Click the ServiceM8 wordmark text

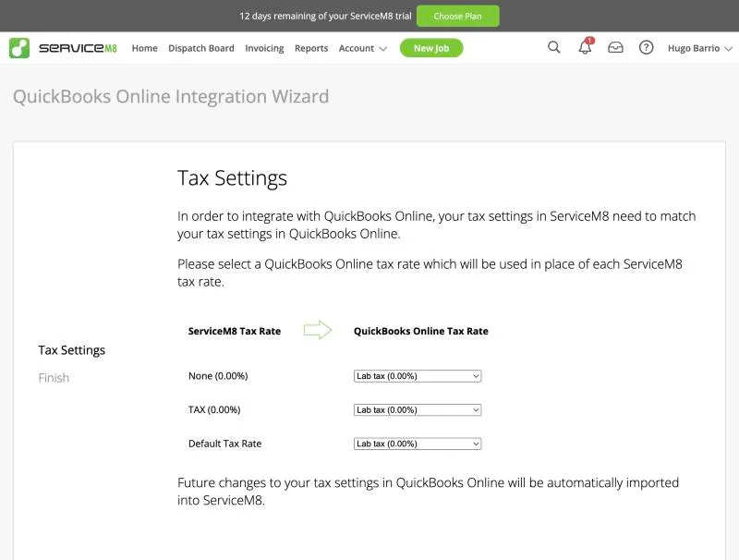click(78, 48)
